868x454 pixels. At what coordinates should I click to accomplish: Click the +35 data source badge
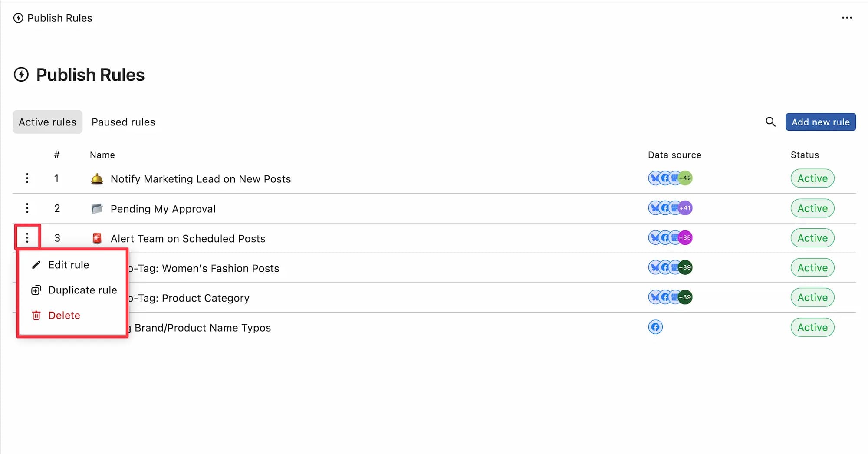coord(685,237)
